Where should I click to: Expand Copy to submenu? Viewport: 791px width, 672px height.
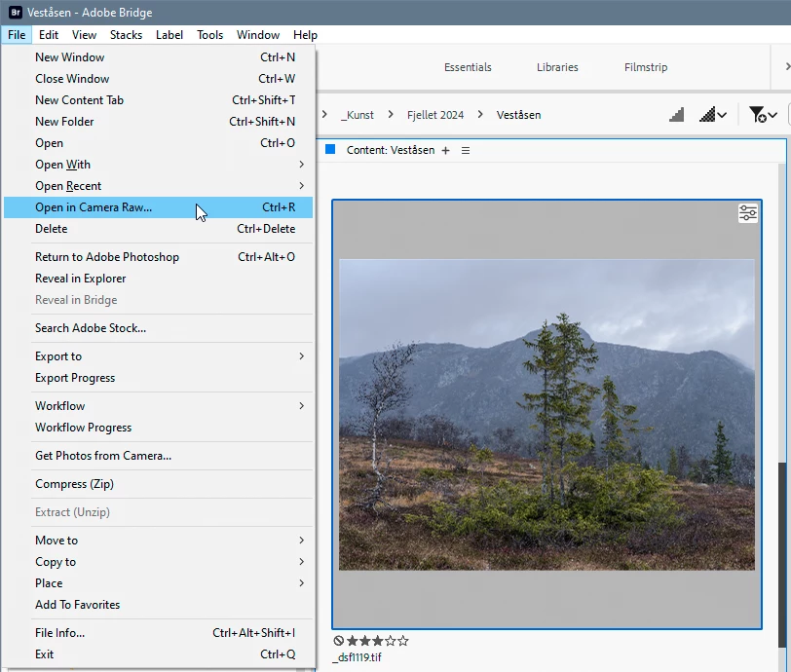[x=302, y=562]
